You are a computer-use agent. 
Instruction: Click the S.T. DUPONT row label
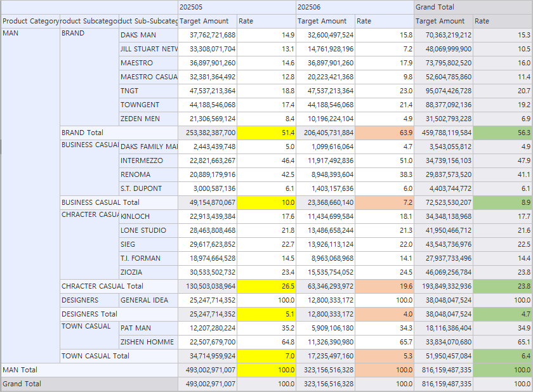148,188
